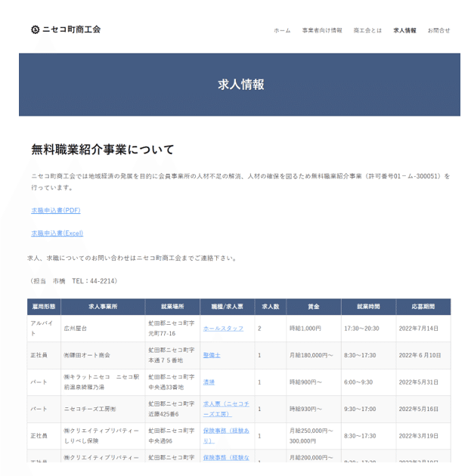Download 求職申込書(Excel)
The image size is (471, 476).
(57, 233)
